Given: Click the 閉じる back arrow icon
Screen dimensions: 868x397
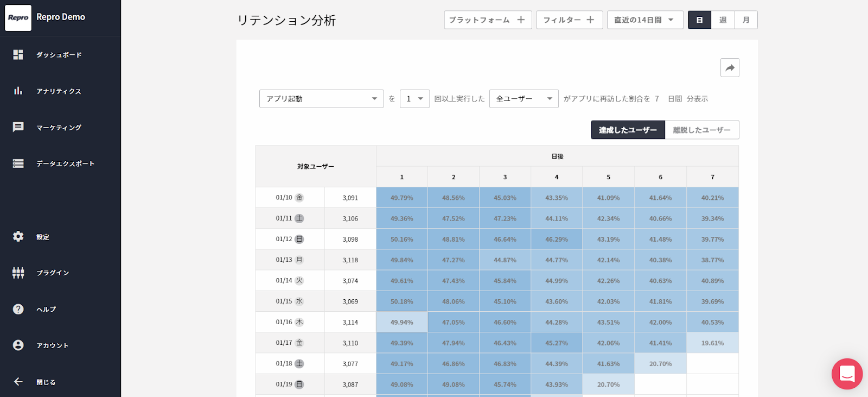Looking at the screenshot, I should pyautogui.click(x=18, y=382).
